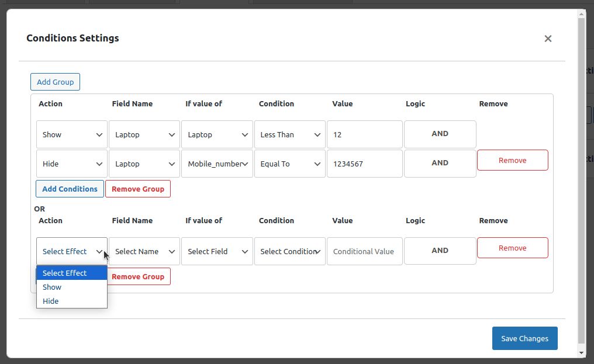Click AND logic in second group row
Screen dimensions: 594x364
tap(440, 251)
